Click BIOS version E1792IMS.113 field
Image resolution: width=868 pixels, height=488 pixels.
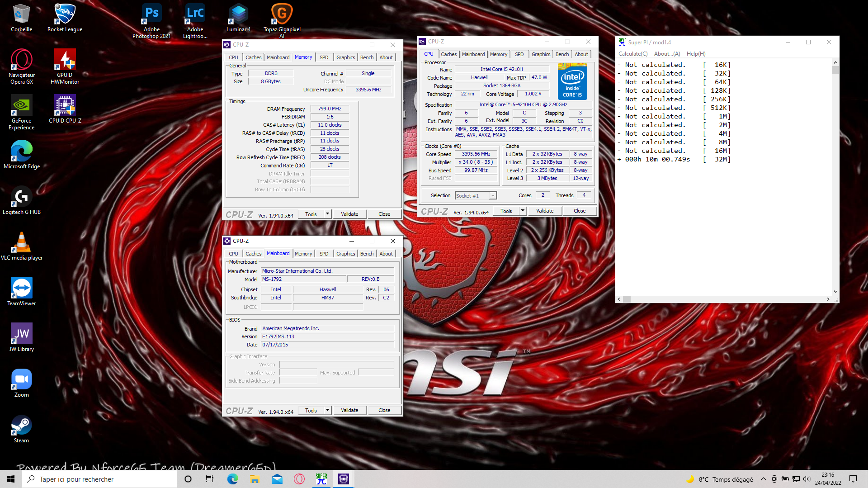(x=327, y=336)
